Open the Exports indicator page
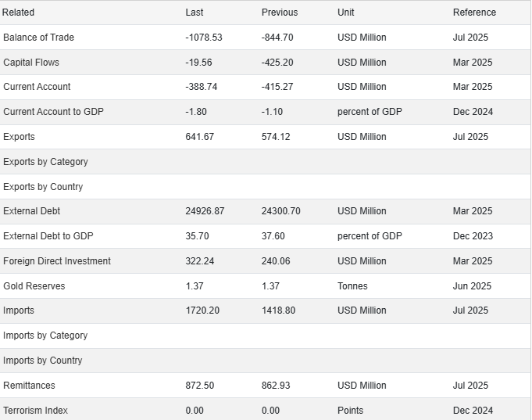The height and width of the screenshot is (420, 532). [x=20, y=137]
